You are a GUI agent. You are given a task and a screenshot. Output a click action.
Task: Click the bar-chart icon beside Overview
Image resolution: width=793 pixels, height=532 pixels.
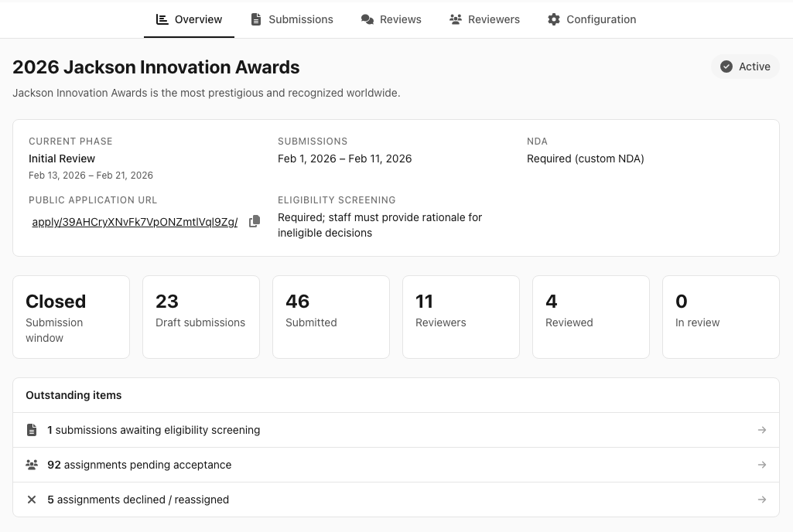(162, 19)
